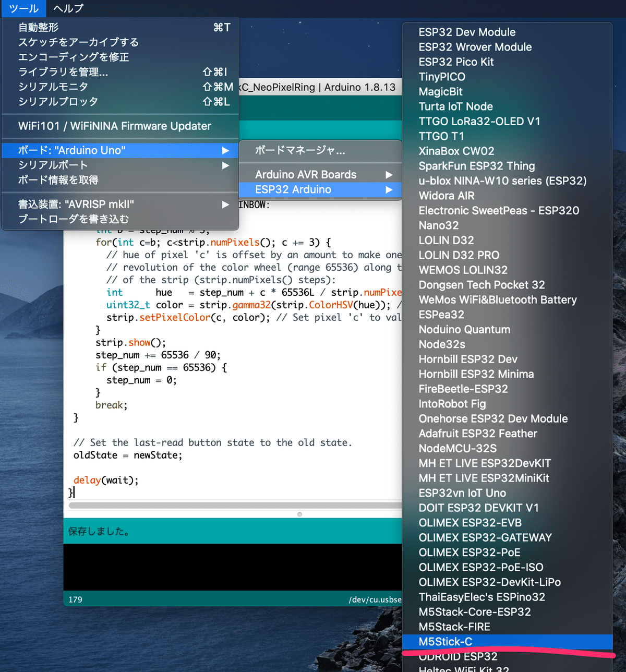The height and width of the screenshot is (672, 626).
Task: Choose WEMOS LOLIN32 board
Action: [x=507, y=270]
